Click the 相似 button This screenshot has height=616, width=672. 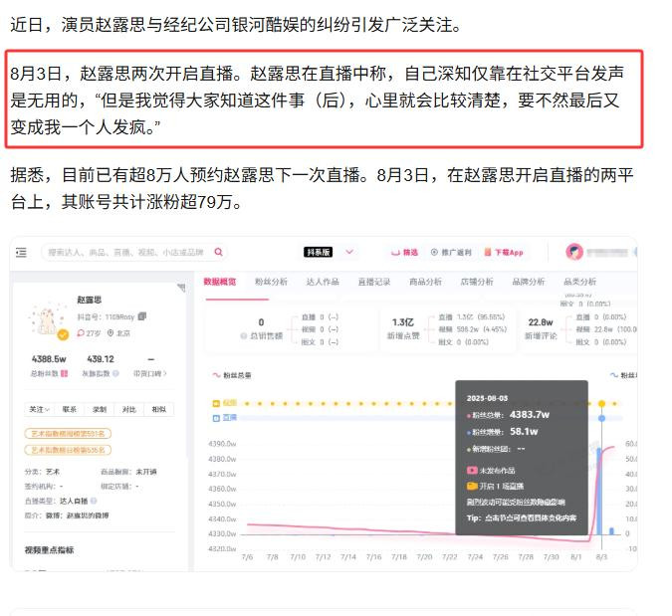(159, 409)
